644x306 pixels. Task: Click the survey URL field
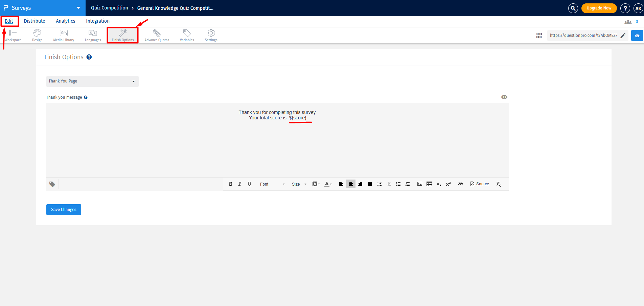tap(583, 35)
